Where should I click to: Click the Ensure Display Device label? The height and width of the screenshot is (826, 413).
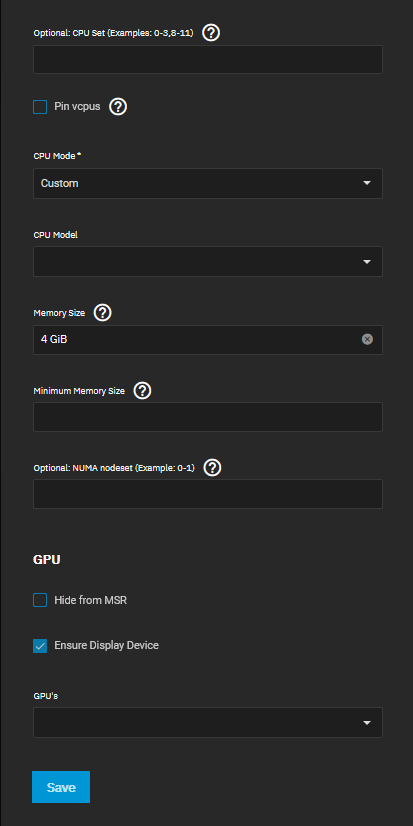point(106,645)
